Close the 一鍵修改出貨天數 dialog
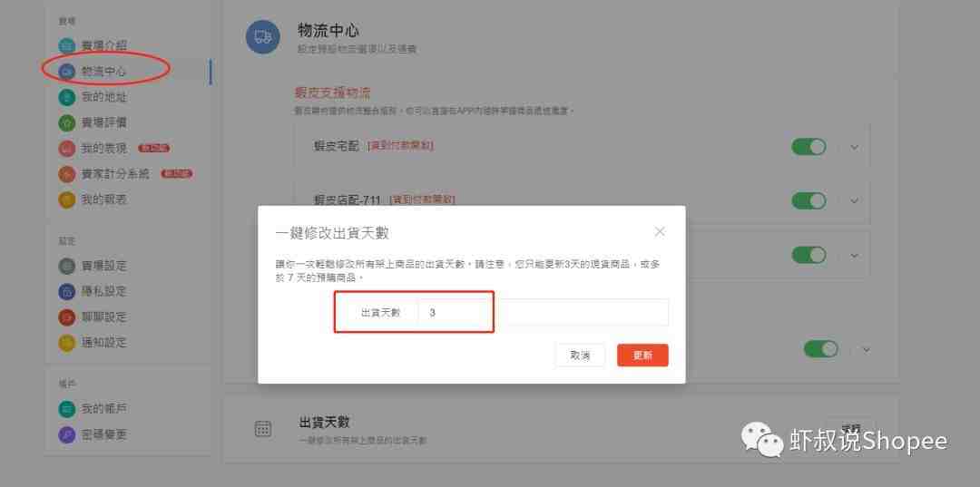The height and width of the screenshot is (487, 980). point(660,231)
